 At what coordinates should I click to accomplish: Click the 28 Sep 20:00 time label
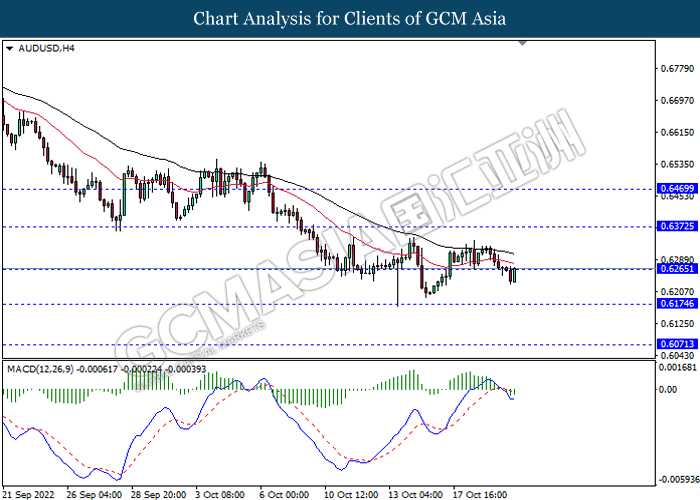click(x=158, y=495)
